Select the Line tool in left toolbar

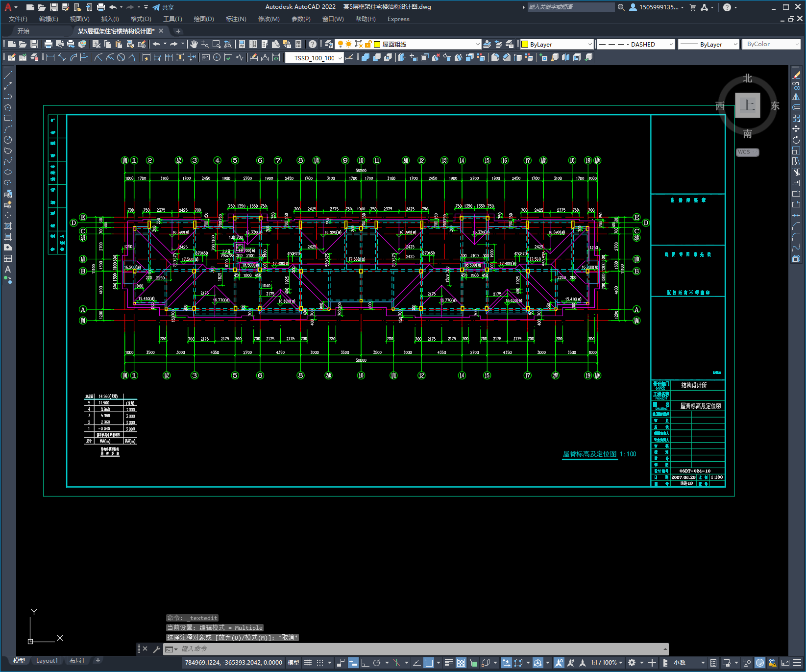[8, 75]
